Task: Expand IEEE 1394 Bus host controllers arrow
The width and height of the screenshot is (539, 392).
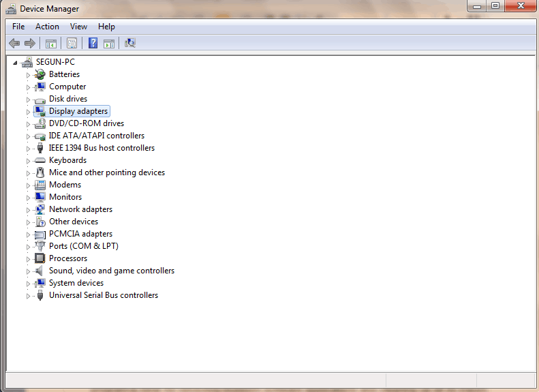Action: (x=28, y=149)
